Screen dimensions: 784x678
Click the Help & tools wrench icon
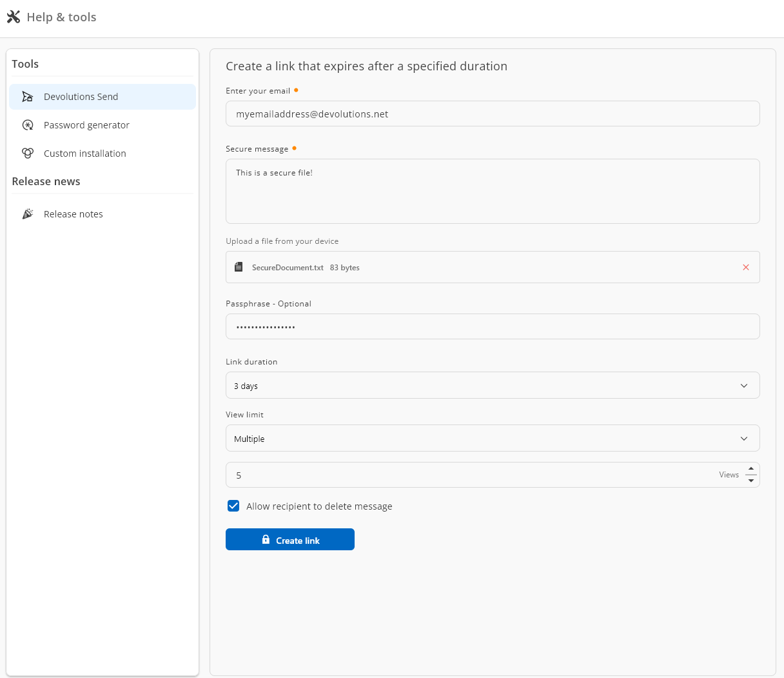[14, 17]
